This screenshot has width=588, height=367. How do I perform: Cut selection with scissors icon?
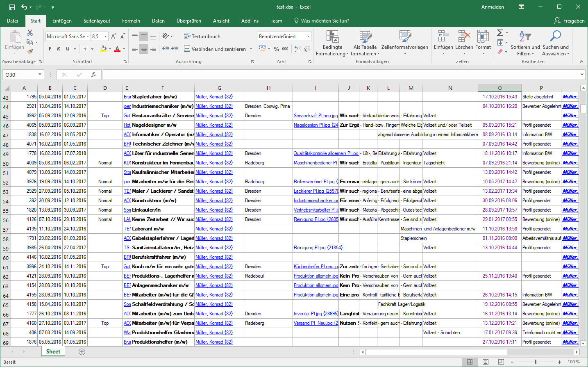[x=30, y=33]
